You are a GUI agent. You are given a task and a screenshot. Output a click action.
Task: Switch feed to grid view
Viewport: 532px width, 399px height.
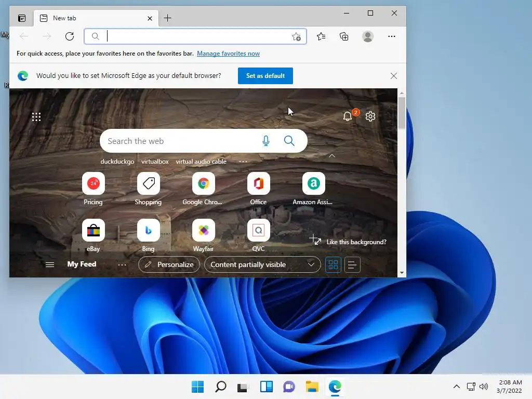coord(333,264)
